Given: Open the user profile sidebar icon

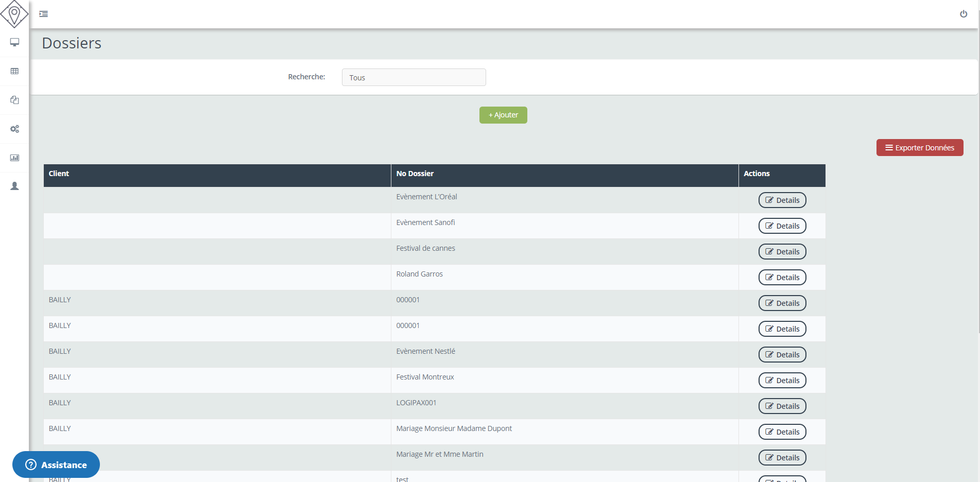Looking at the screenshot, I should [x=14, y=186].
